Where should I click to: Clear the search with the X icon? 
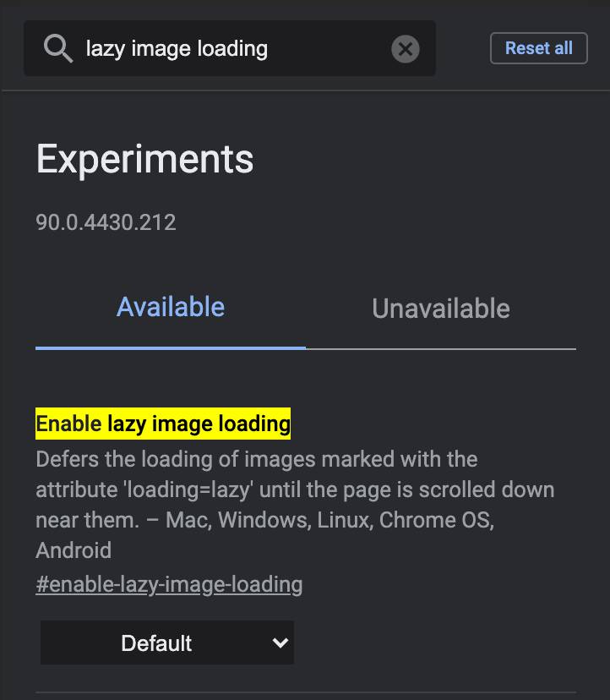point(406,49)
